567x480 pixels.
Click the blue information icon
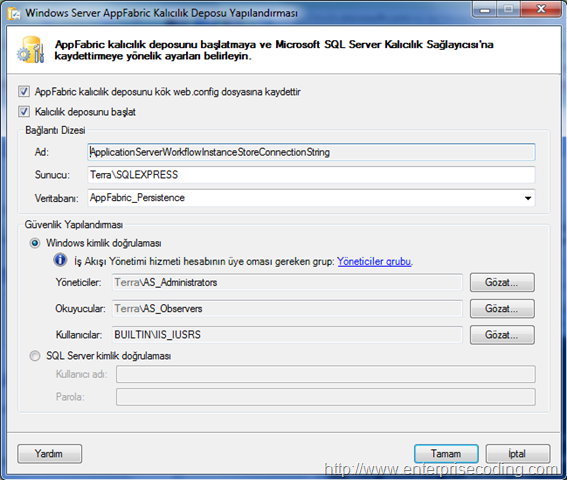click(60, 260)
